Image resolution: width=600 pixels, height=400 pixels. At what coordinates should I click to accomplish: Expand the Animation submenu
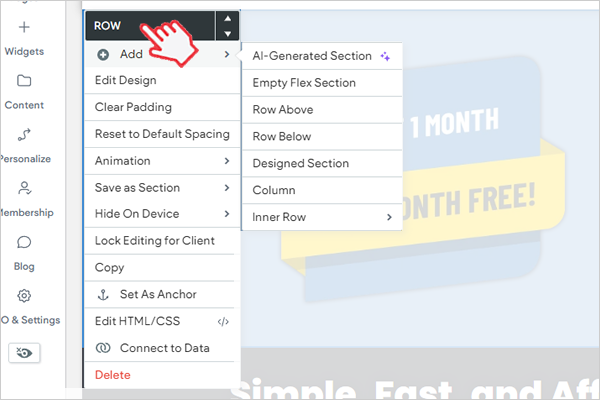[227, 161]
